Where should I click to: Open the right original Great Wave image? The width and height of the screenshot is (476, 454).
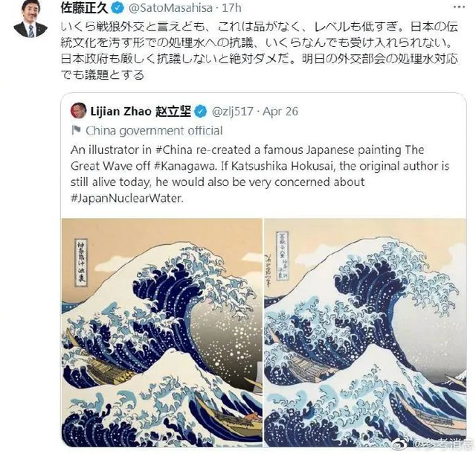coord(365,333)
